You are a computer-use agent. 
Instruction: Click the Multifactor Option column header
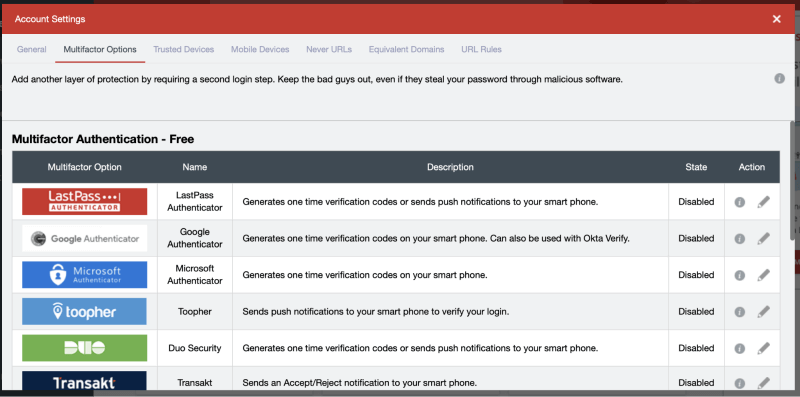85,167
